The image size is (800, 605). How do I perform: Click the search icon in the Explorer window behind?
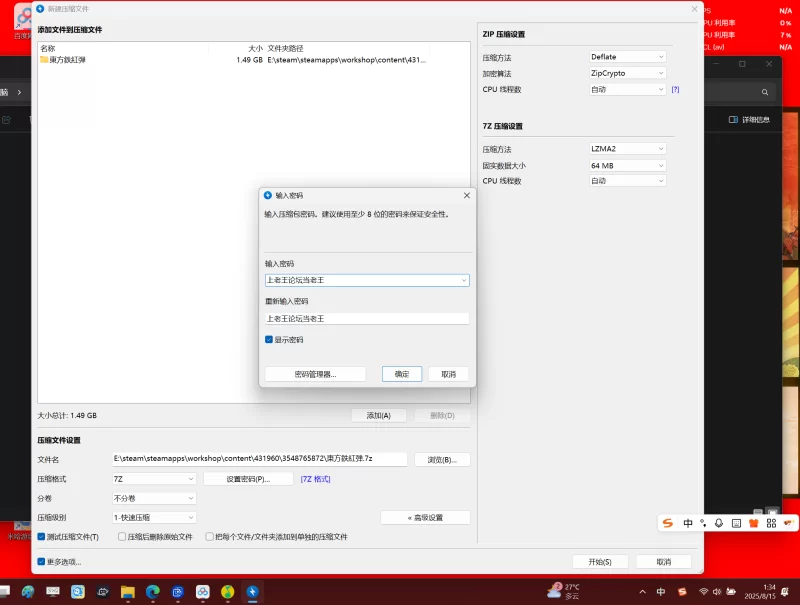[765, 92]
